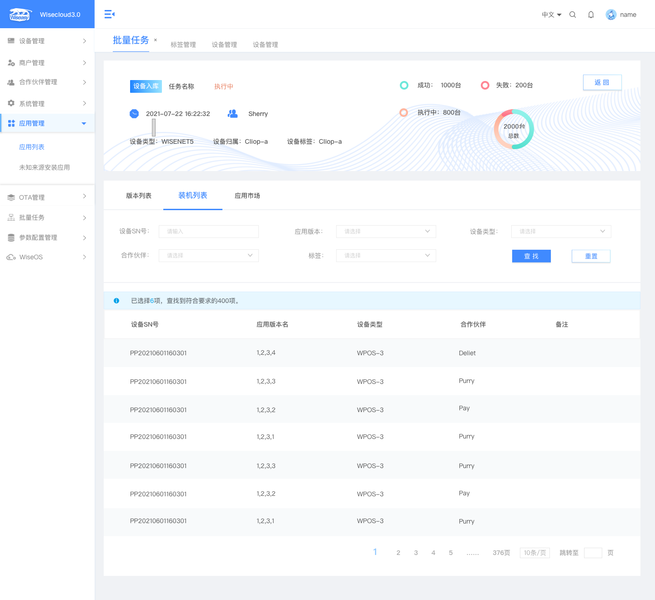Click the row with version 1,2,3,4

tap(372, 353)
